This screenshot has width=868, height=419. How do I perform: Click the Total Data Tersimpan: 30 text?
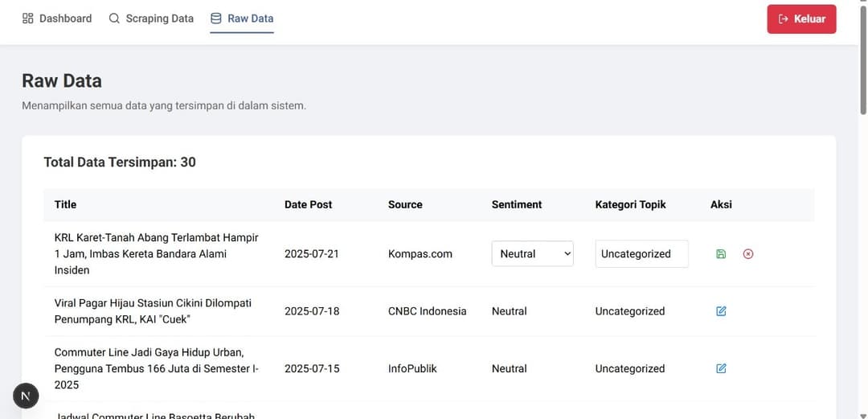[x=120, y=162]
